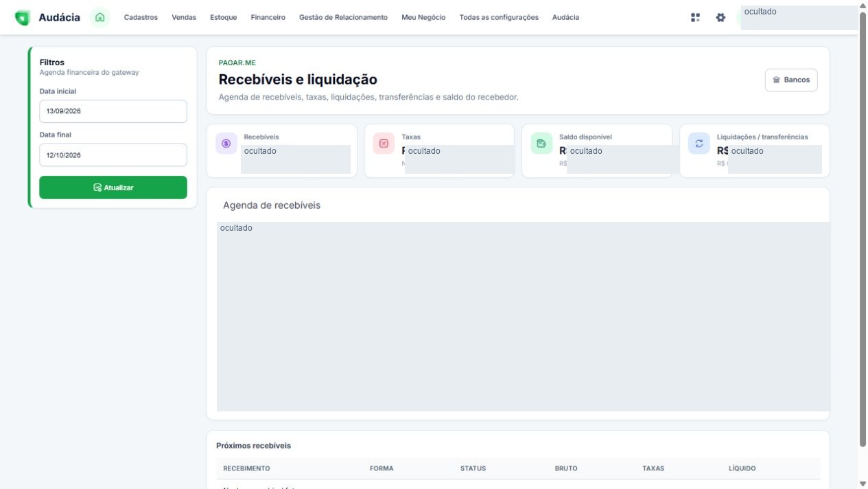
Task: Click the PAGAR.ME label
Action: pos(237,63)
